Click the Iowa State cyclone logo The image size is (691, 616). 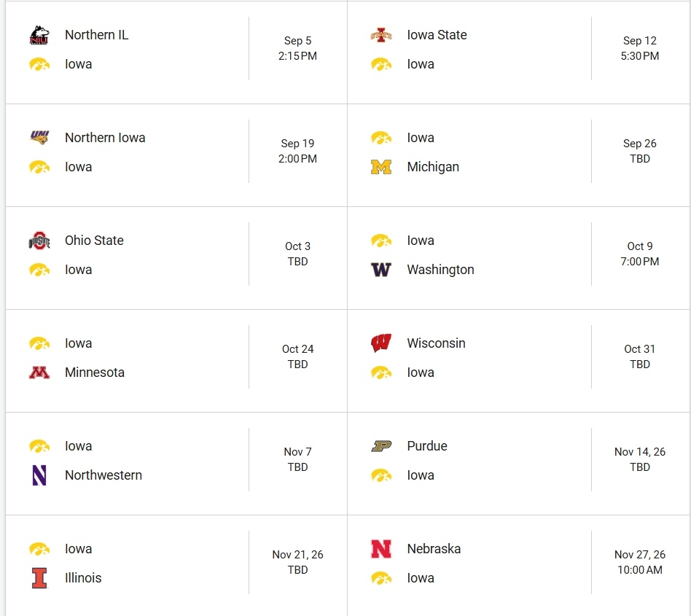click(381, 35)
